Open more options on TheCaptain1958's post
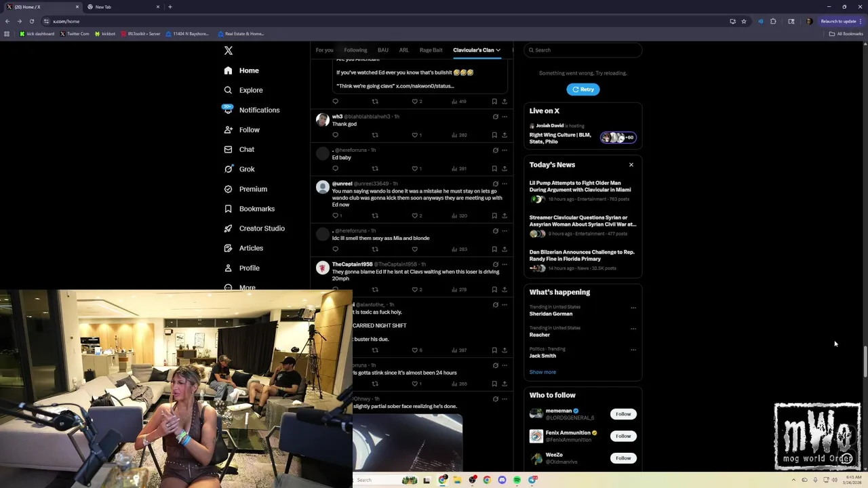868x488 pixels. coord(504,264)
